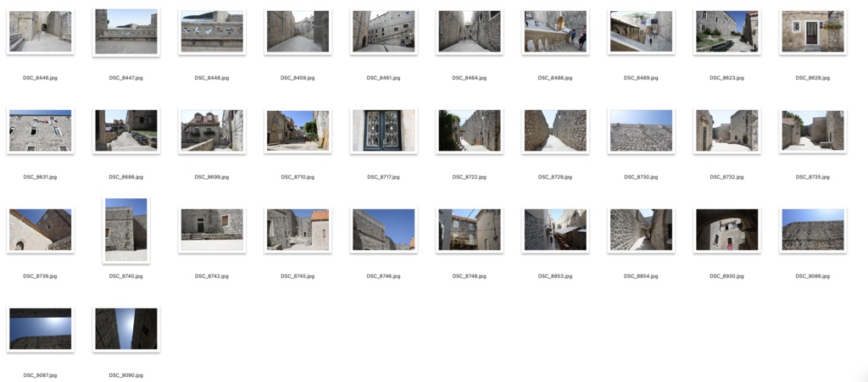Click the file name DSC_8730.jpg

641,177
